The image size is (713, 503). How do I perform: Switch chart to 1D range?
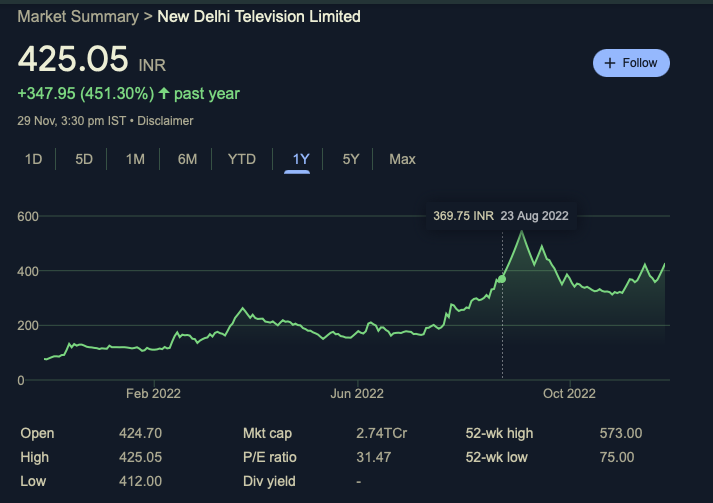[33, 159]
